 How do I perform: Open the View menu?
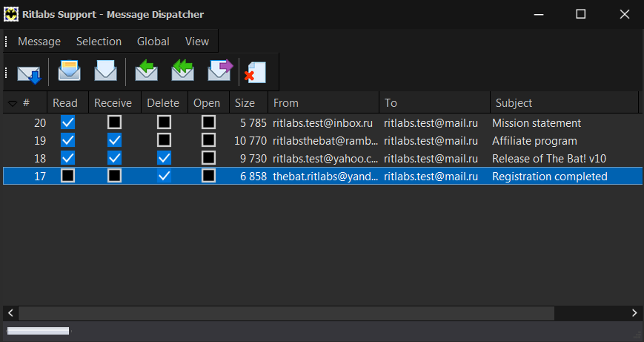(x=197, y=42)
